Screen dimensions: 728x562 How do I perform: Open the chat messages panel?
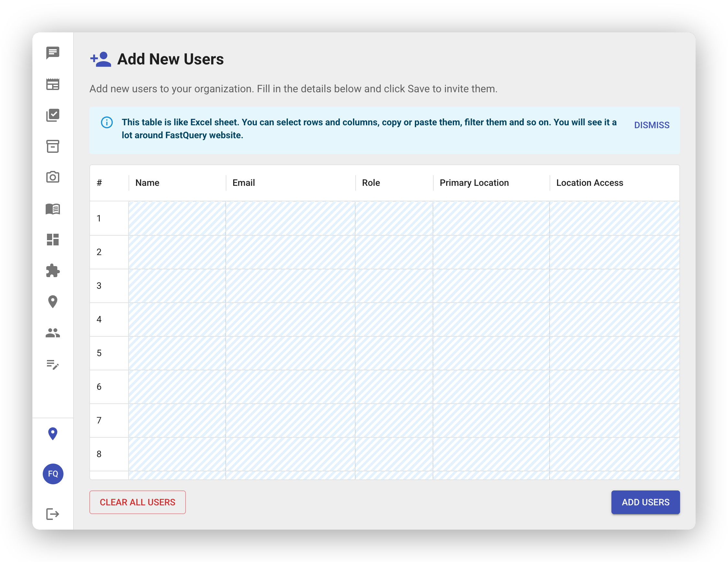click(53, 53)
